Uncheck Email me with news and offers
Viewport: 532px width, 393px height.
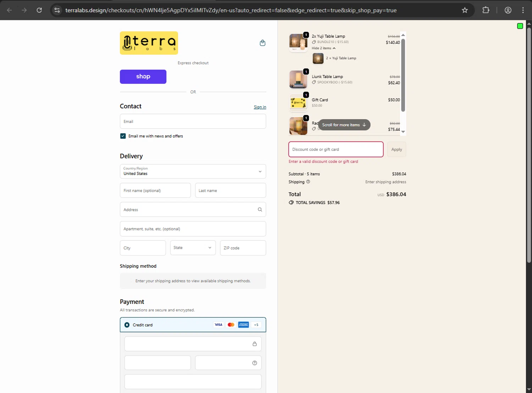[x=123, y=136]
